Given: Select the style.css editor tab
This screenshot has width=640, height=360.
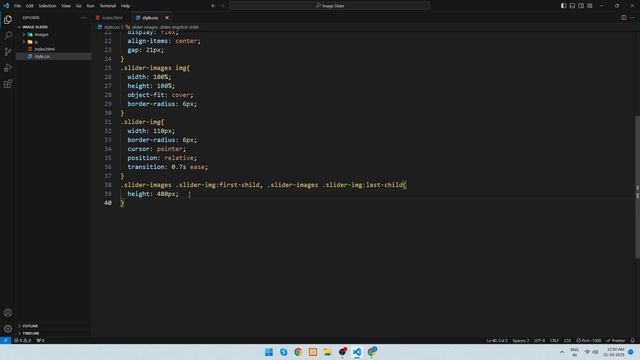Looking at the screenshot, I should [x=150, y=18].
